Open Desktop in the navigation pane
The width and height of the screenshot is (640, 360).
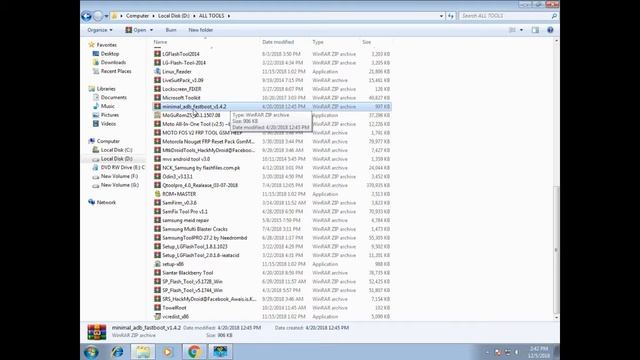coord(110,54)
